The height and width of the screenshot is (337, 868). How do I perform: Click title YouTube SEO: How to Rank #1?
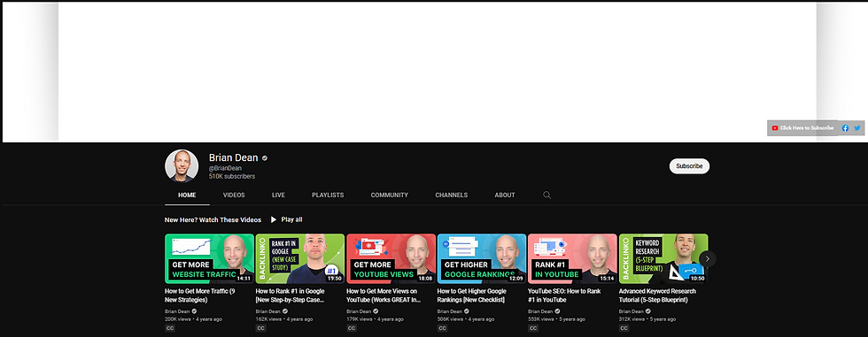(x=565, y=295)
